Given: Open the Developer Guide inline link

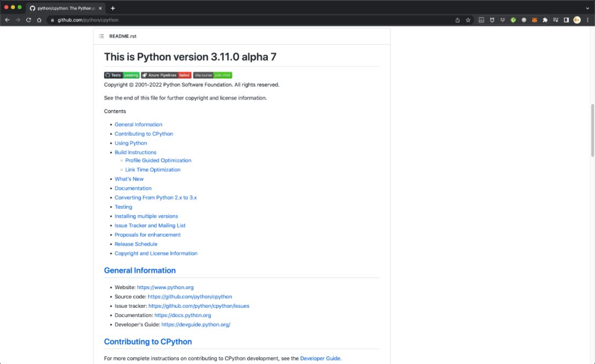Looking at the screenshot, I should tap(320, 358).
